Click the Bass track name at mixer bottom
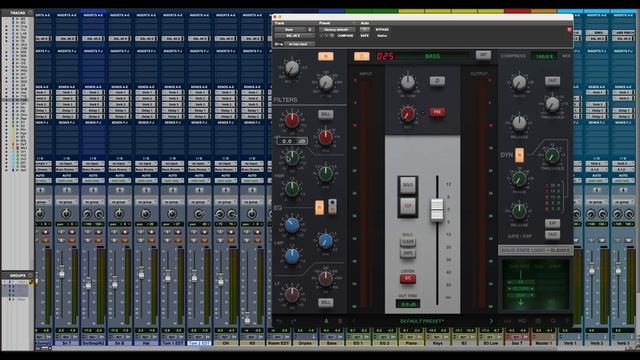This screenshot has width=640, height=360. point(332,343)
